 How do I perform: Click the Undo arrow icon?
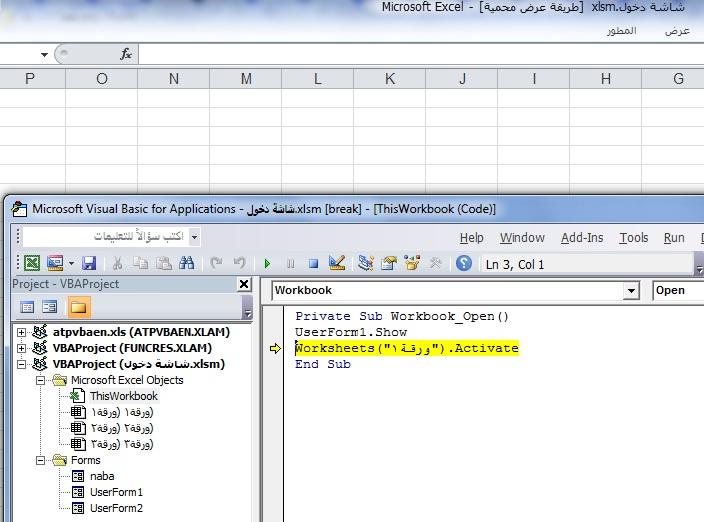coord(216,263)
